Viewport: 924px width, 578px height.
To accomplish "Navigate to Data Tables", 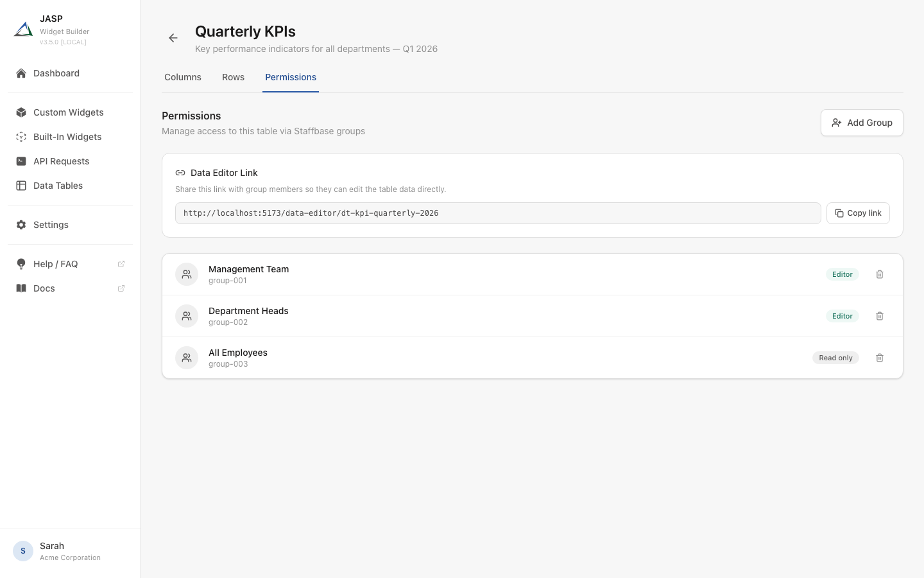I will coord(58,186).
